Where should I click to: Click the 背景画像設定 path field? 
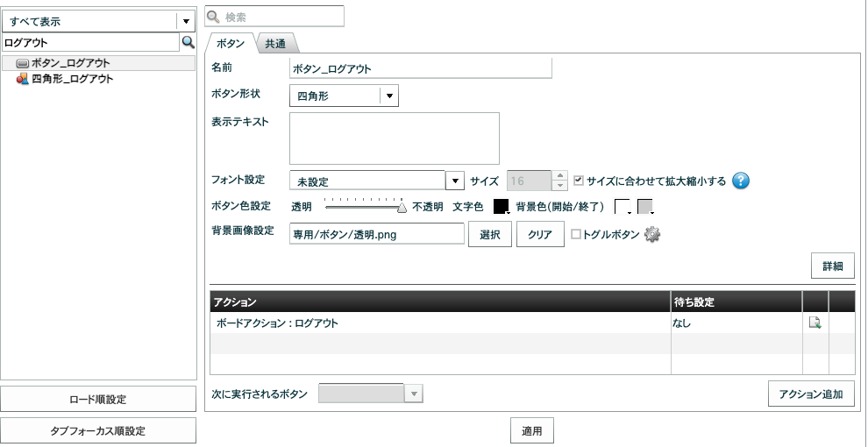click(377, 234)
